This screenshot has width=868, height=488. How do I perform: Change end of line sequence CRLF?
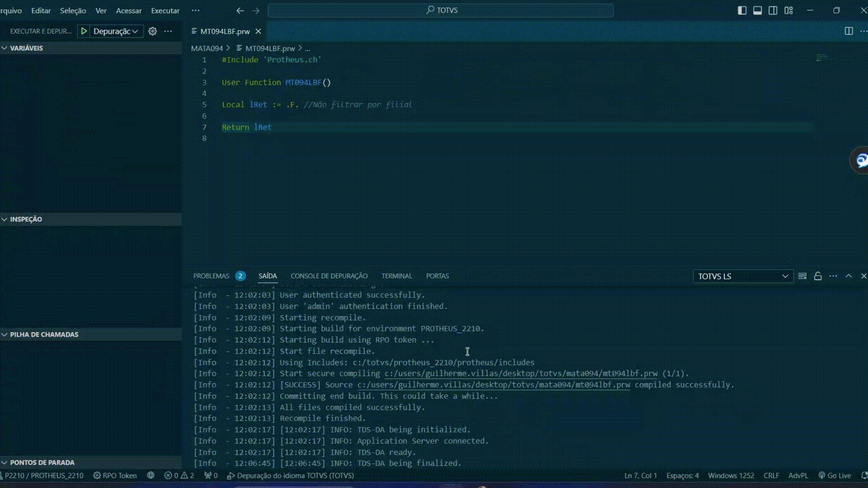pyautogui.click(x=771, y=475)
